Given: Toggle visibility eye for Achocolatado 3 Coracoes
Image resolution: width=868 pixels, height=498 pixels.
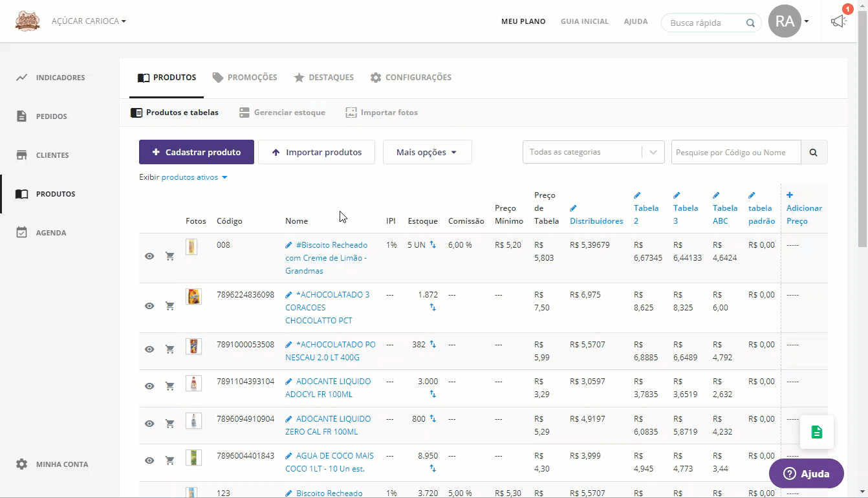Looking at the screenshot, I should [149, 306].
